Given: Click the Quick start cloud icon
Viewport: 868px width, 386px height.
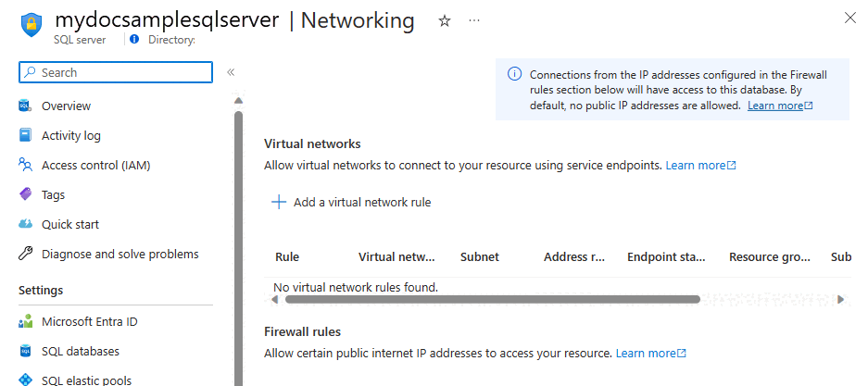Looking at the screenshot, I should click(25, 224).
